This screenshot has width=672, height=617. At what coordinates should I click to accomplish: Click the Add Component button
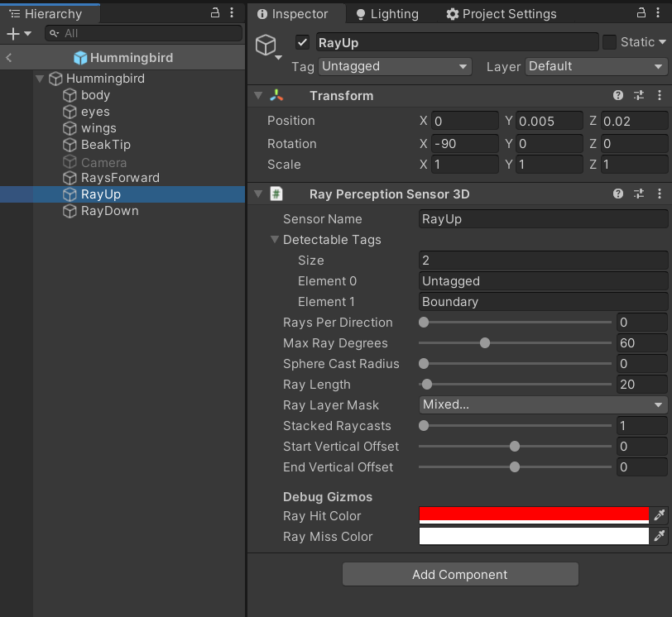460,574
